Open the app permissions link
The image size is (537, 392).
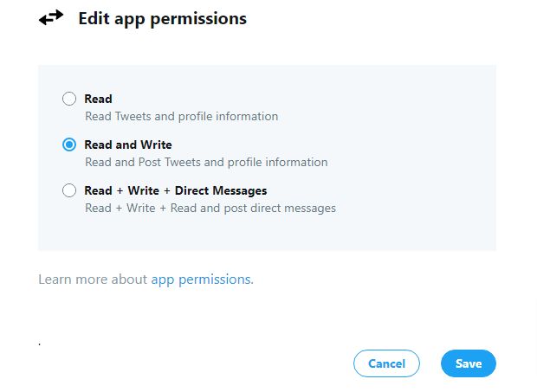coord(201,280)
